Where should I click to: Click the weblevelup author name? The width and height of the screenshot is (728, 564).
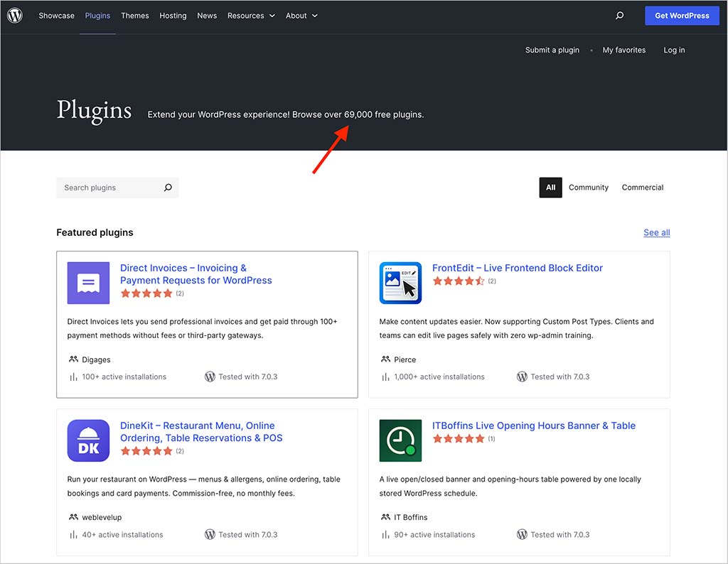102,517
